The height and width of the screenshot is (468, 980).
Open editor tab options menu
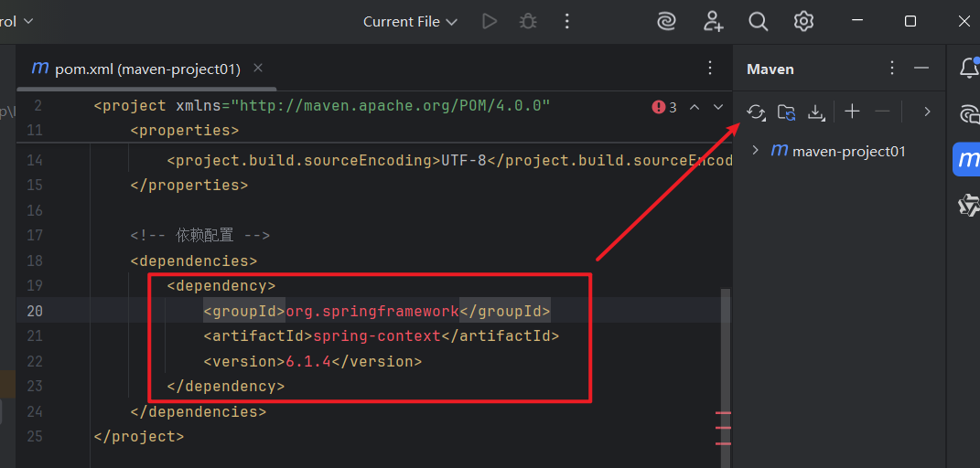pos(710,68)
